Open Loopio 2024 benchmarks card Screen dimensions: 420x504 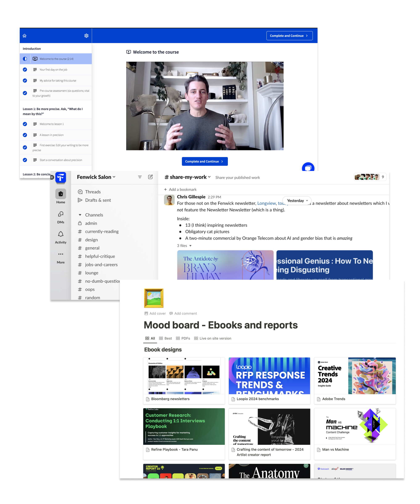point(269,381)
